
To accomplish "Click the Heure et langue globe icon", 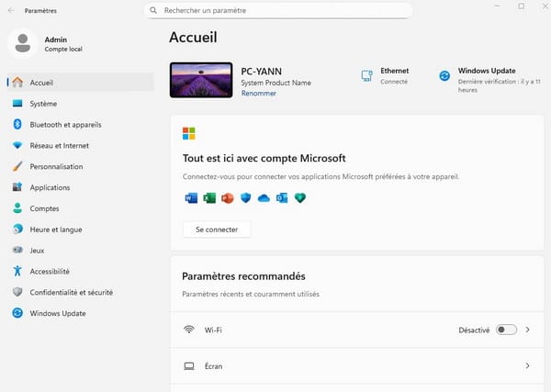I will (17, 229).
